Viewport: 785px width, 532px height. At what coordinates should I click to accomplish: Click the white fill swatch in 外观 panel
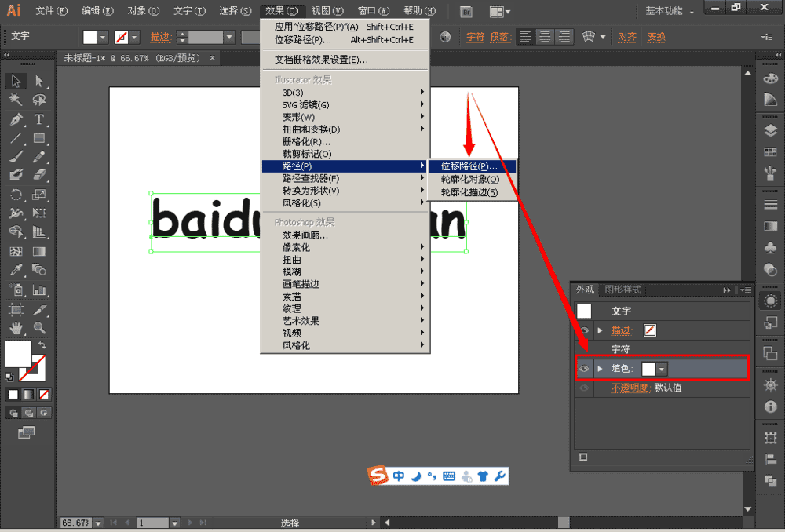point(649,369)
